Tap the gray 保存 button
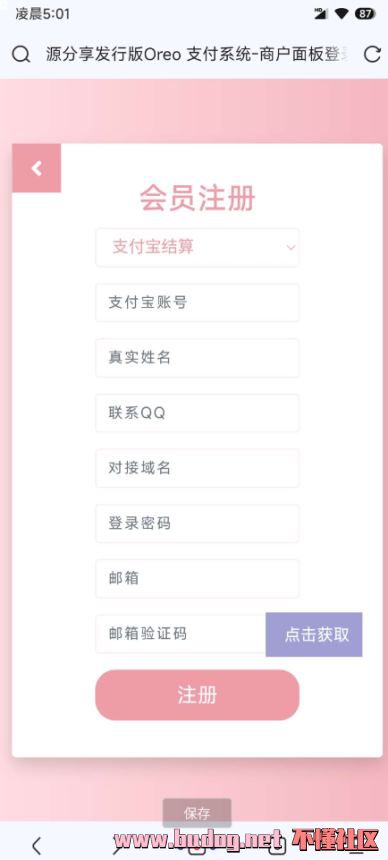The height and width of the screenshot is (860, 388). coord(197,813)
